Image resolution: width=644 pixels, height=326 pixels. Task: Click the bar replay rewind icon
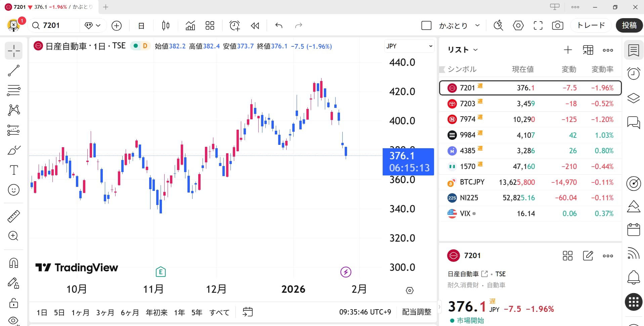(255, 26)
